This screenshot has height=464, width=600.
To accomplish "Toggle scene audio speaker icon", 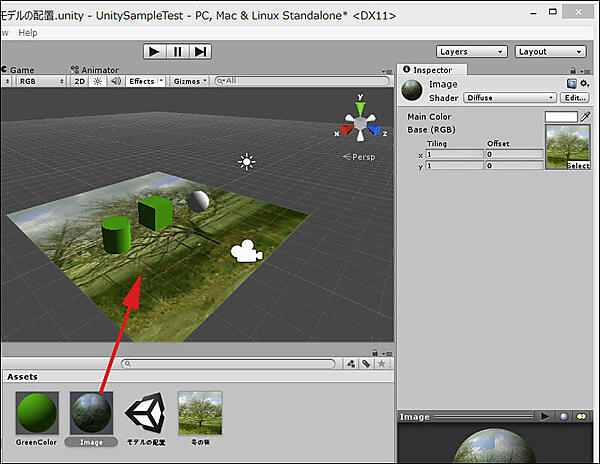I will tap(116, 81).
